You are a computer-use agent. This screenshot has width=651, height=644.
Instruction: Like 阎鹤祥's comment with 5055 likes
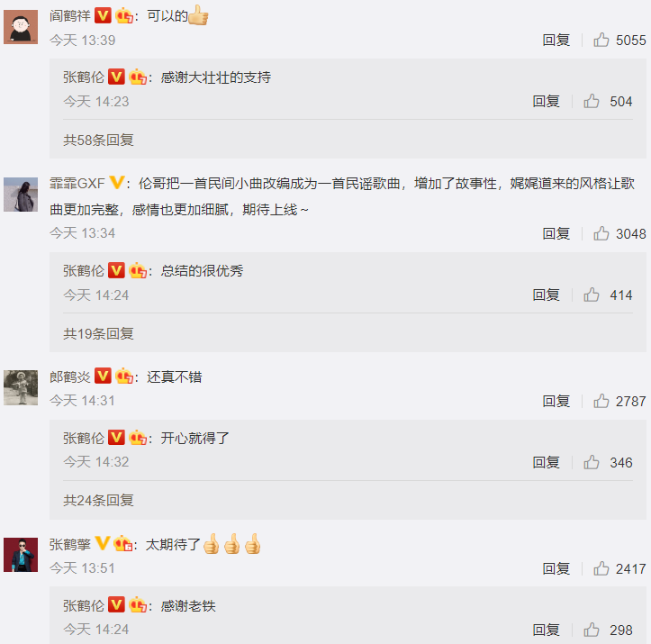[601, 41]
